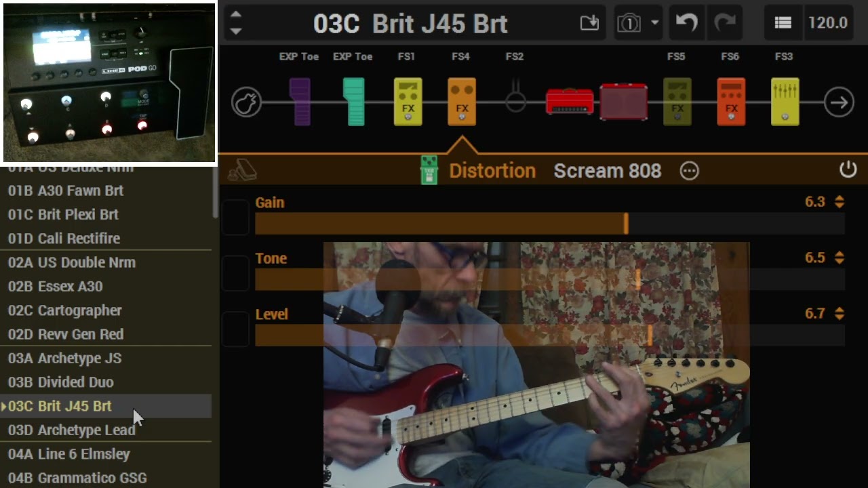Click the output arrow block
The height and width of the screenshot is (488, 868).
[839, 103]
